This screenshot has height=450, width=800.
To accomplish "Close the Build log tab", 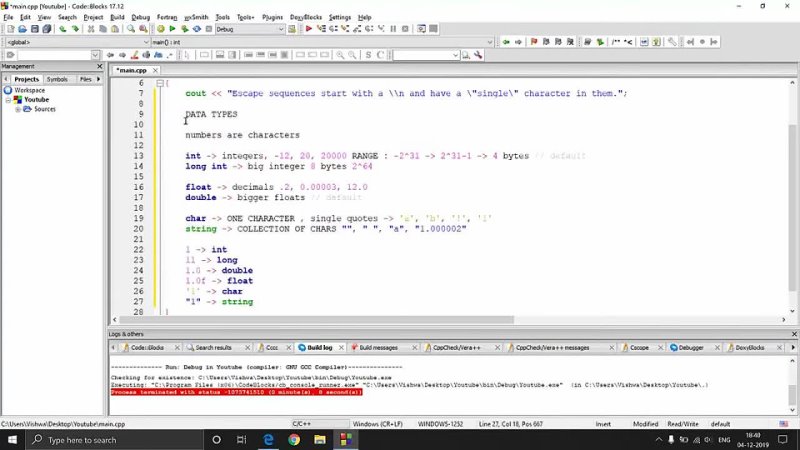I will [341, 347].
